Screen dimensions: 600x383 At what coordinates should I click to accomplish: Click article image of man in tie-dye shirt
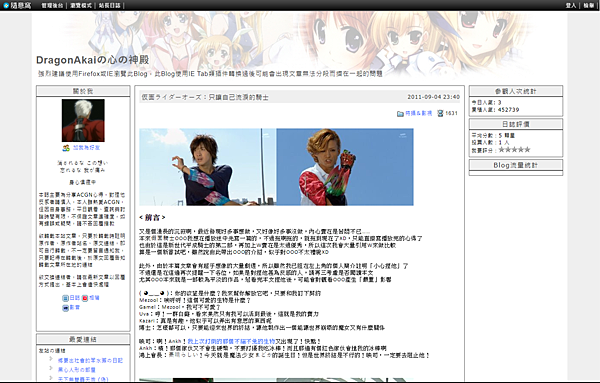tap(208, 167)
